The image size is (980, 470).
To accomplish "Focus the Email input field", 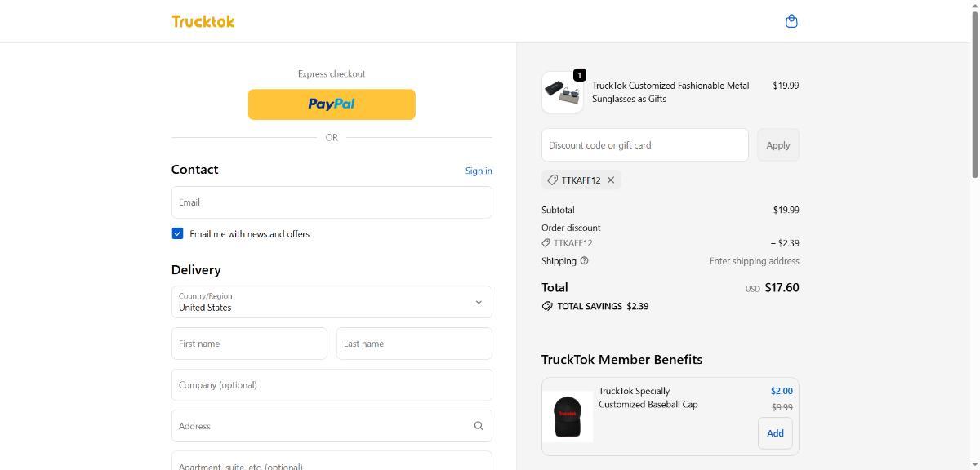I will 332,202.
